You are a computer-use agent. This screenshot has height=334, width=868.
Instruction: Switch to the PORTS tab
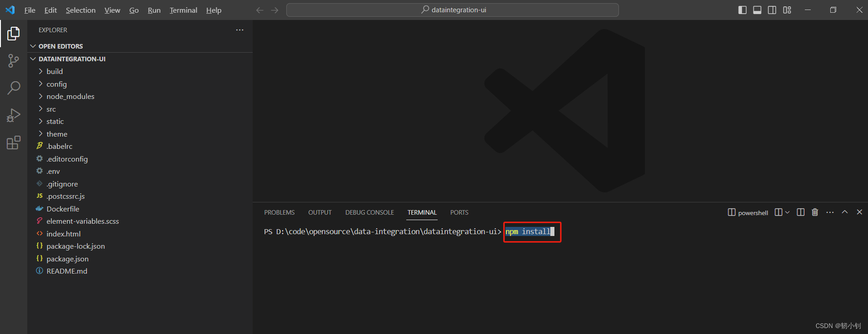click(459, 212)
